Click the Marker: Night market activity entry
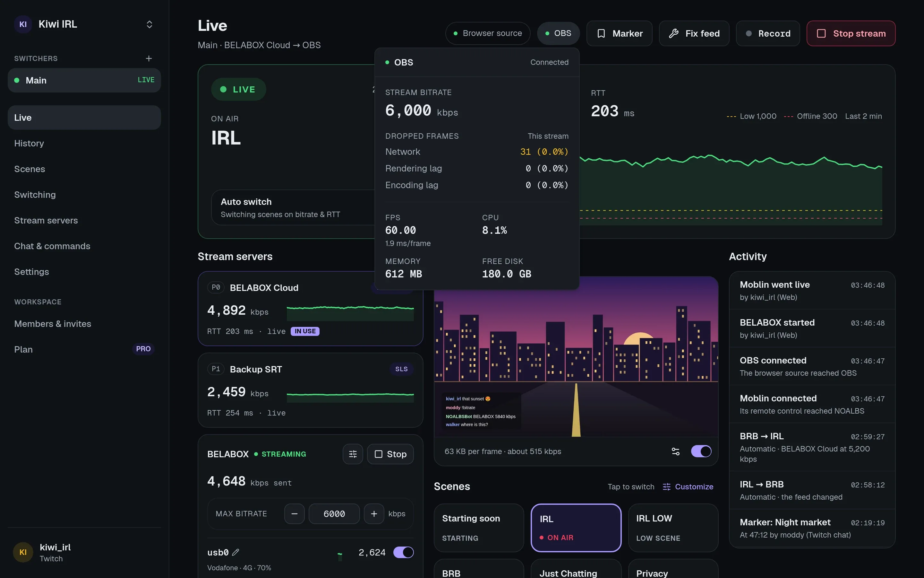Viewport: 924px width, 578px height. 812,528
